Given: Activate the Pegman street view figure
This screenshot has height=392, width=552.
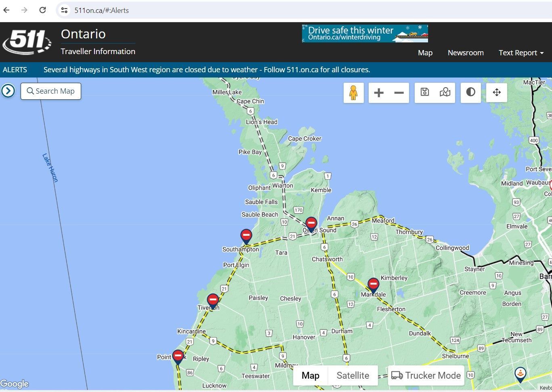Looking at the screenshot, I should click(353, 92).
